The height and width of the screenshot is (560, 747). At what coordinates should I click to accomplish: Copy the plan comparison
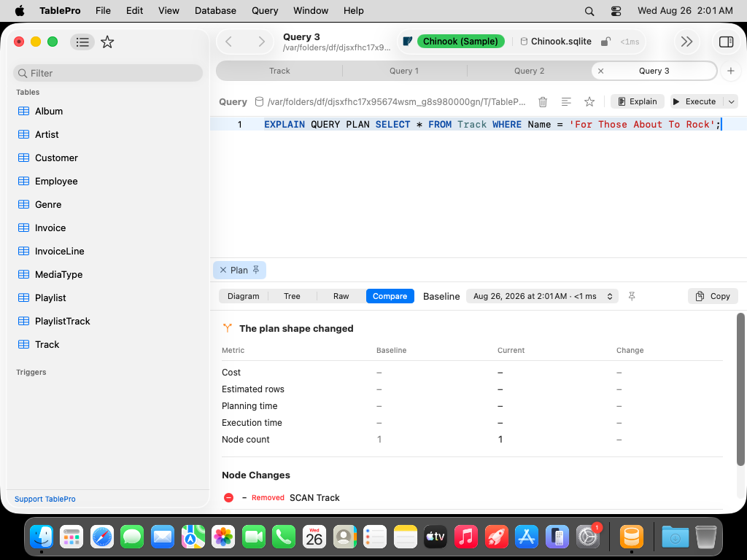pyautogui.click(x=713, y=296)
